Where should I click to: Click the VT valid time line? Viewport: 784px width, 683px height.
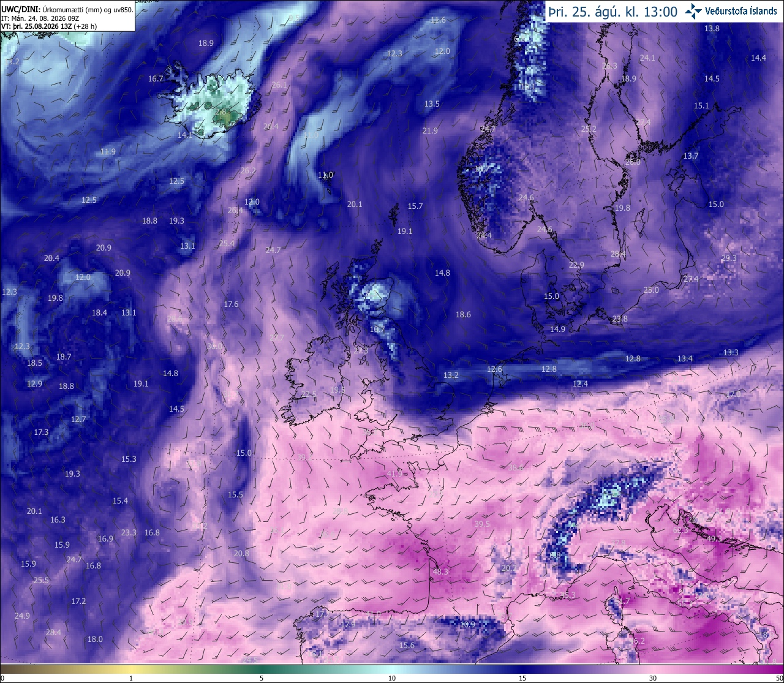pos(50,26)
